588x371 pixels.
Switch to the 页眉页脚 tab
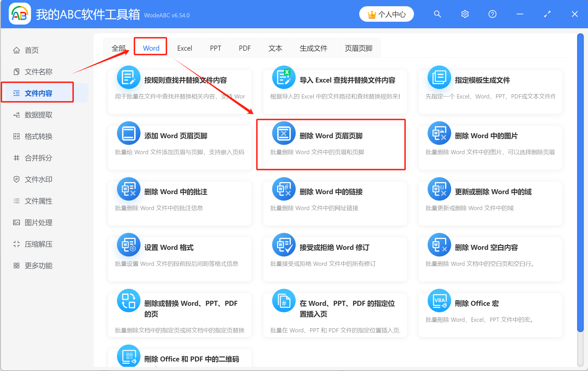(359, 48)
